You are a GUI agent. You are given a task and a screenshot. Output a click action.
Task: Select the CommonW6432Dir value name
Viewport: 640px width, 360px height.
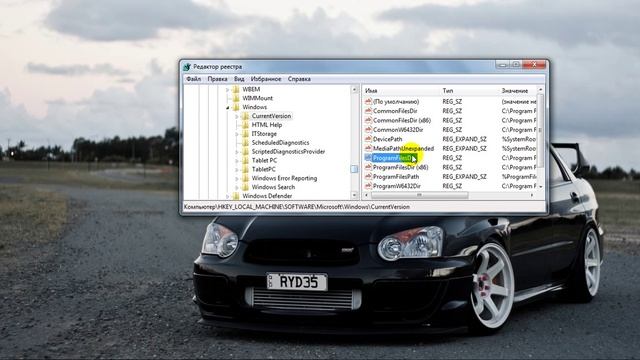[398, 130]
